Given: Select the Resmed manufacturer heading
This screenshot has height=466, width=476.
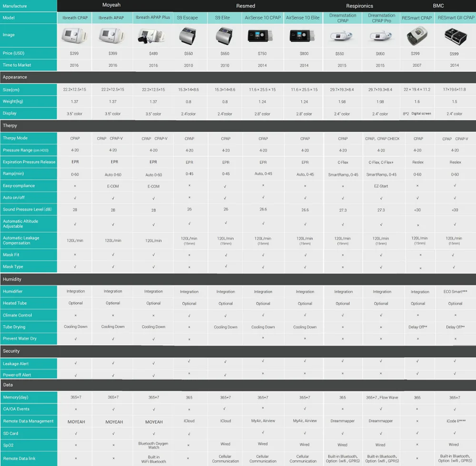Looking at the screenshot, I should tap(246, 6).
